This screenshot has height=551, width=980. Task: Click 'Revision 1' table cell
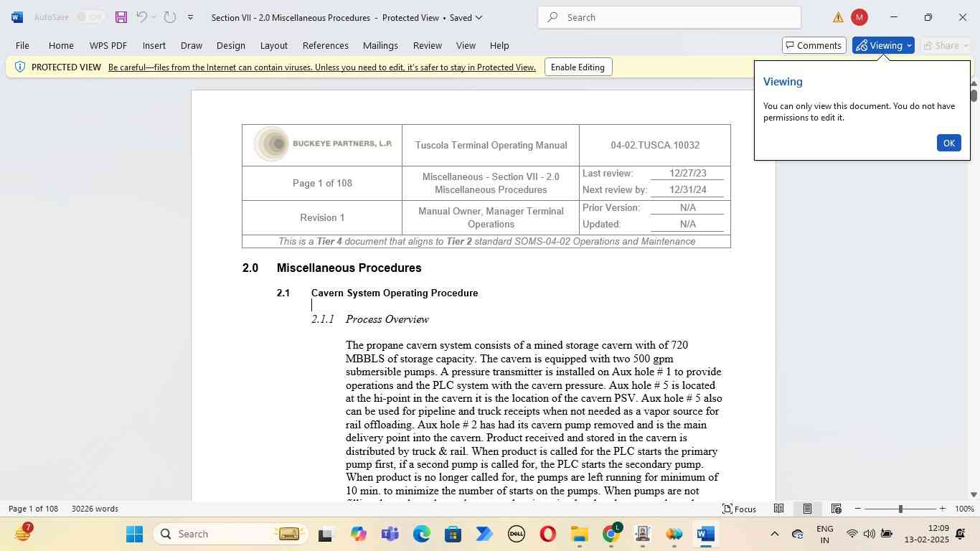pyautogui.click(x=322, y=217)
